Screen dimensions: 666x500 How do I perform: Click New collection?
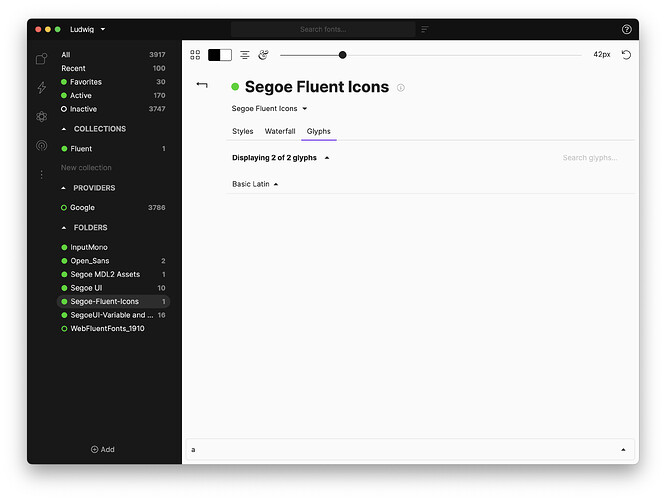[x=86, y=168]
